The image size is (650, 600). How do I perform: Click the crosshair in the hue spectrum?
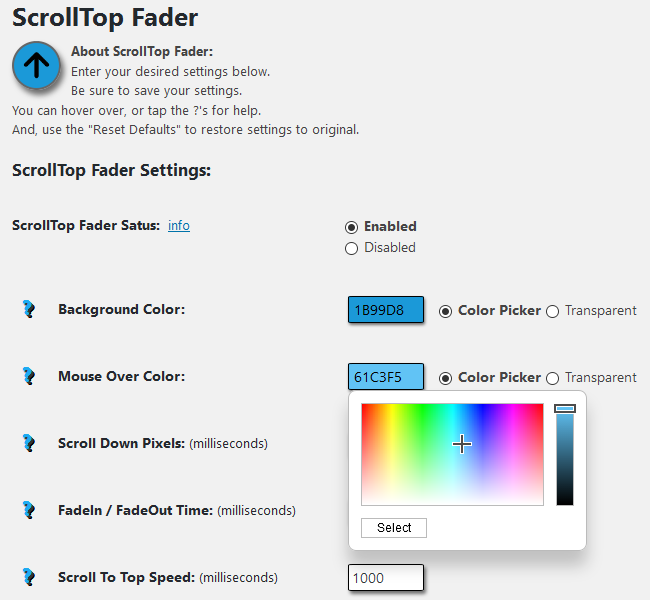tap(462, 445)
